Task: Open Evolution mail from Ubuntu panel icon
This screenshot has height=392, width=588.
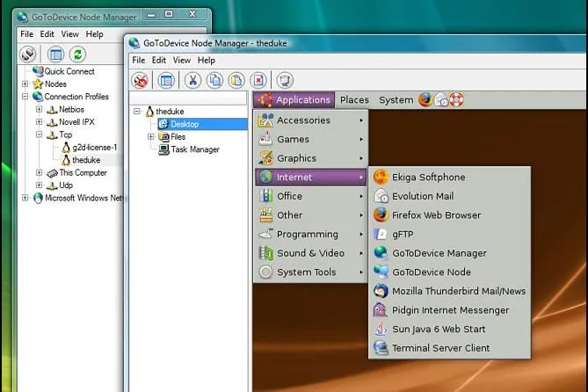Action: point(441,100)
